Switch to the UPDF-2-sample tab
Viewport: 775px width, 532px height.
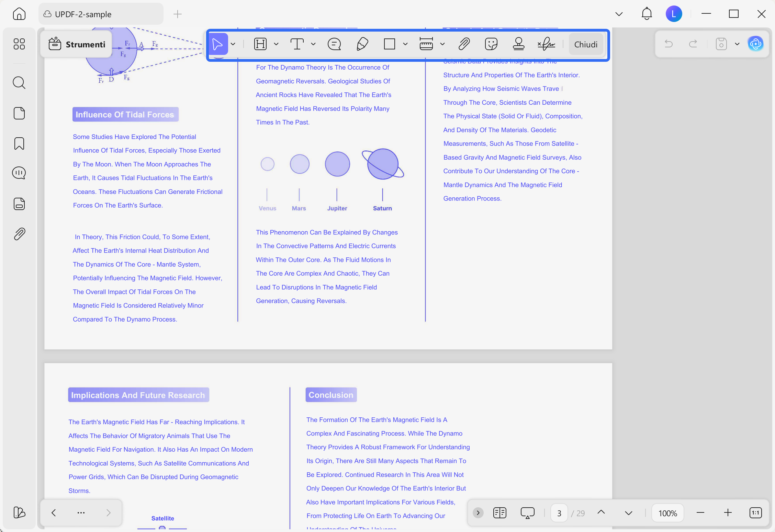pyautogui.click(x=101, y=14)
